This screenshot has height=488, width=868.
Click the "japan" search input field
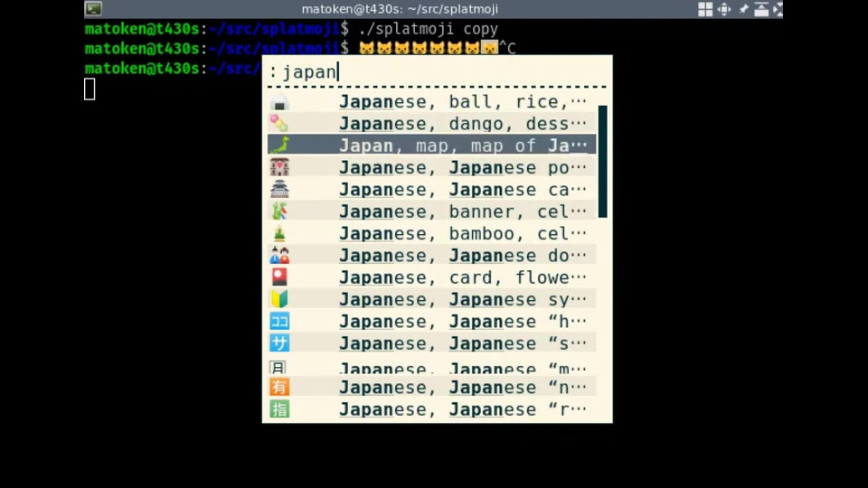[438, 72]
